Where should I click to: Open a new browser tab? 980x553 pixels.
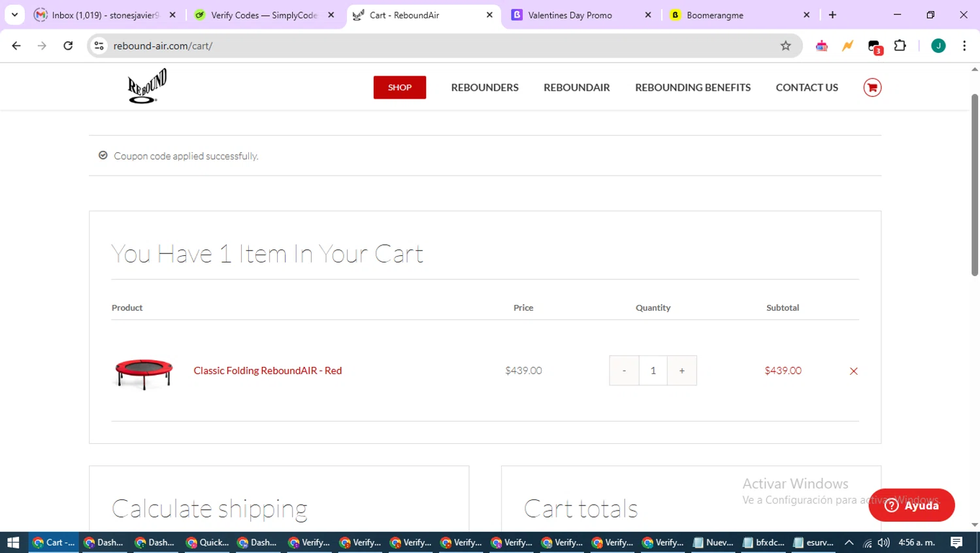point(832,15)
